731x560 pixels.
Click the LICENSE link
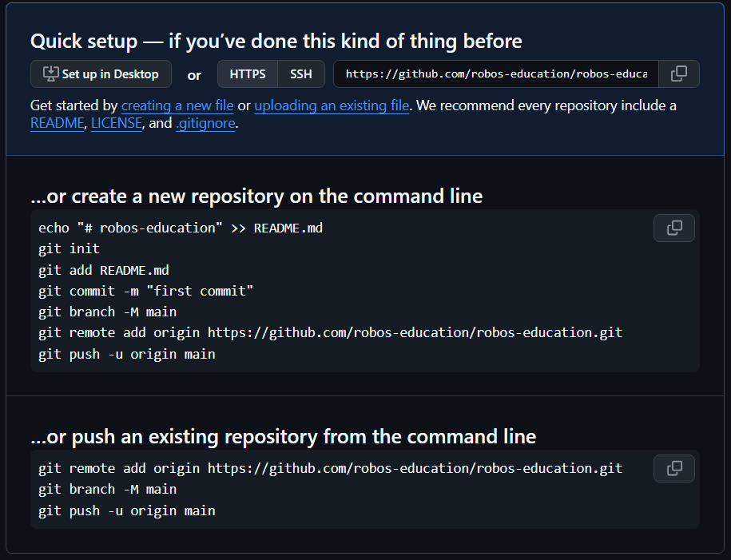coord(116,122)
